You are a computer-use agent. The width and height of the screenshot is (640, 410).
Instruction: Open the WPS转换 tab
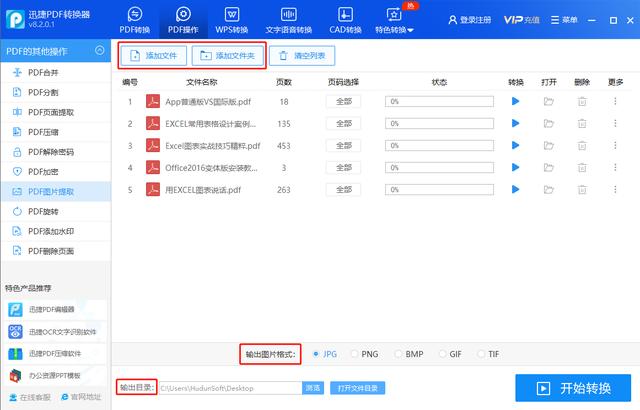231,20
